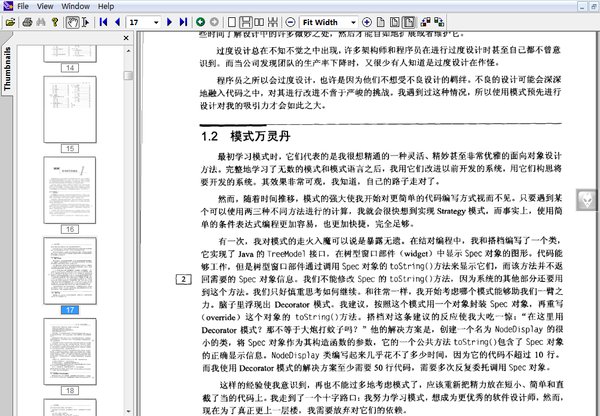600x416 pixels.
Task: Open the page number dropdown arrow
Action: (156, 22)
